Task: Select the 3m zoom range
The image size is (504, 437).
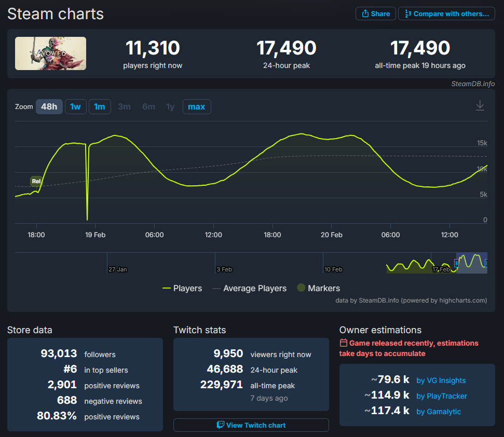Action: pyautogui.click(x=124, y=107)
